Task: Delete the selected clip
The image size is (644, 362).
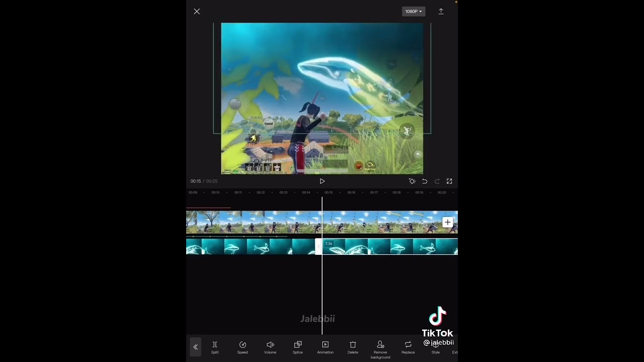Action: tap(353, 347)
